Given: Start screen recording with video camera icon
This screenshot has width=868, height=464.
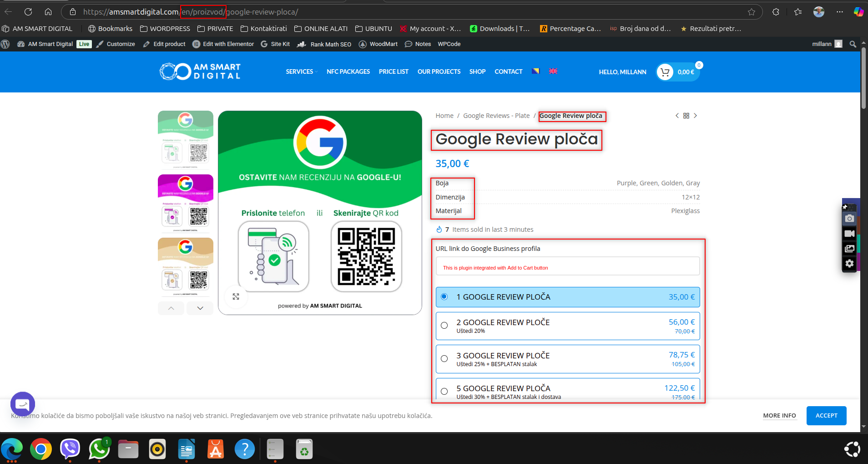Looking at the screenshot, I should pyautogui.click(x=849, y=234).
